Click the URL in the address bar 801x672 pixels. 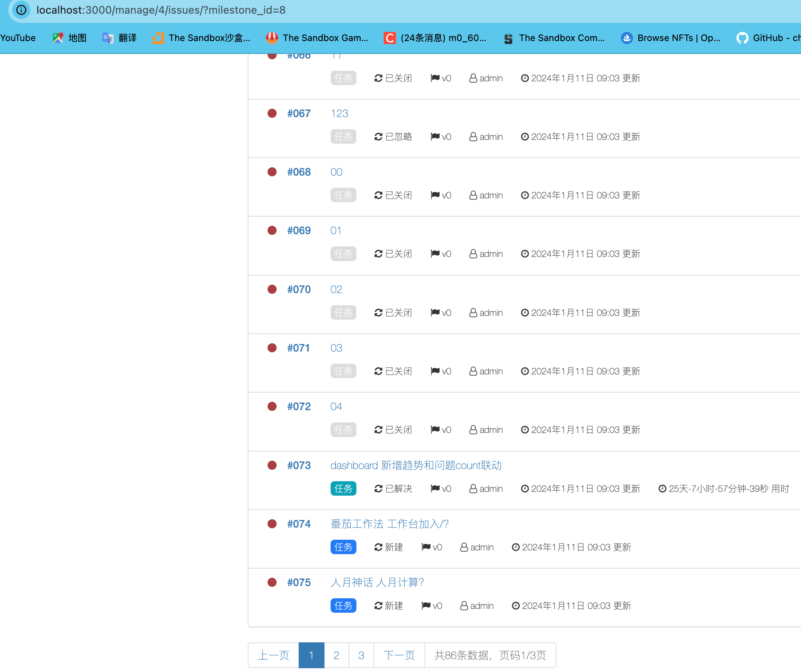[161, 10]
